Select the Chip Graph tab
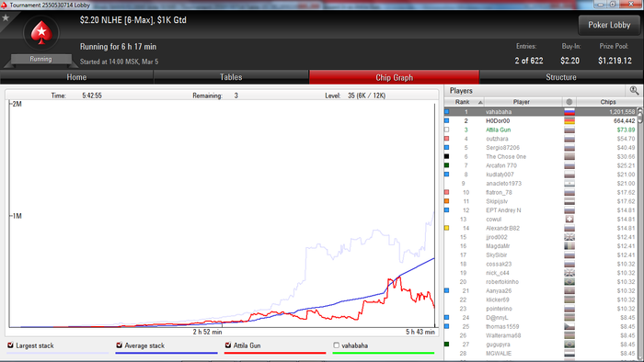This screenshot has width=644, height=362. [394, 77]
